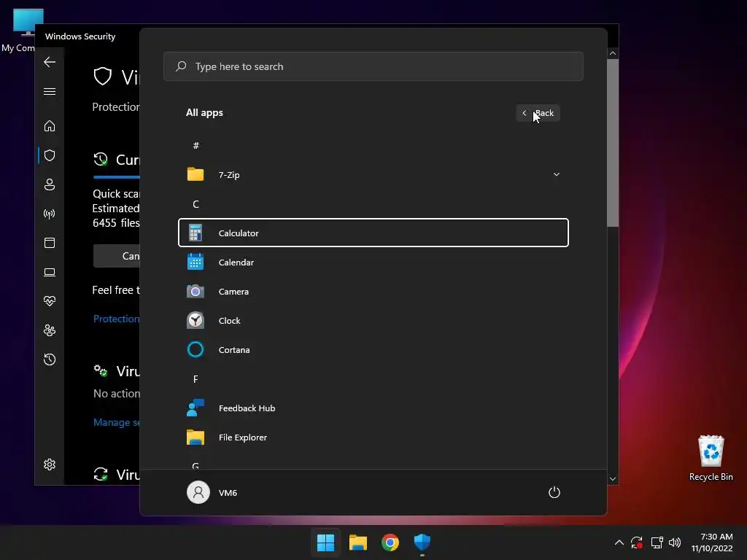Jump to letter C header
The width and height of the screenshot is (747, 560).
coord(196,204)
